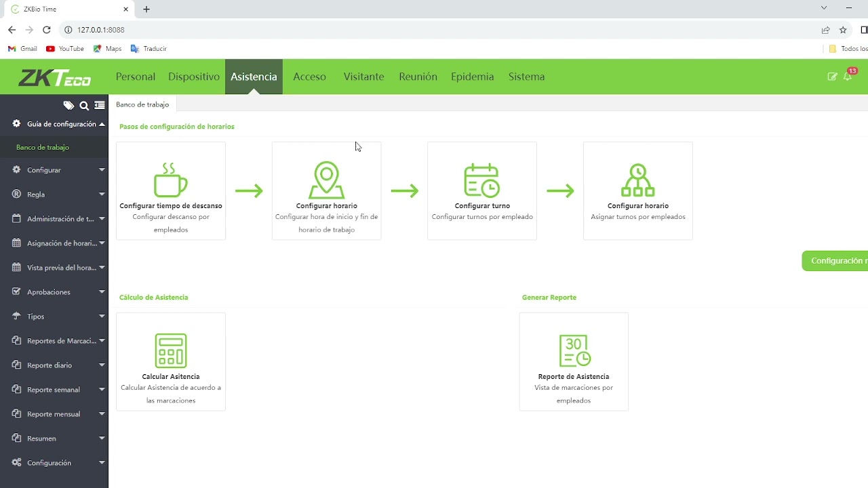Click the Configurar turno card title
Image resolution: width=868 pixels, height=488 pixels.
(x=482, y=206)
